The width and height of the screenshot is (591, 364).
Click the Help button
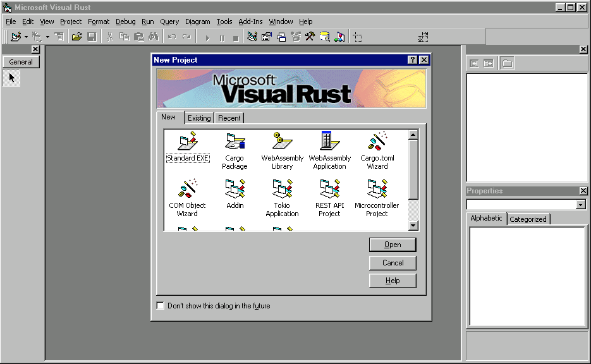[392, 281]
